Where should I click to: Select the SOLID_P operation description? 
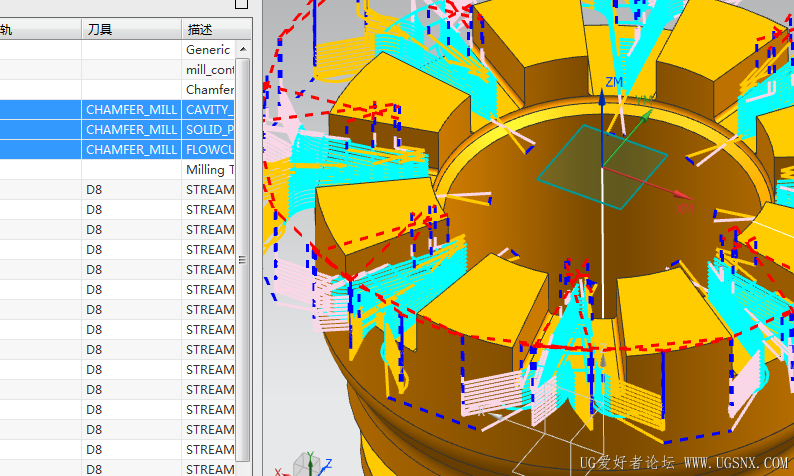pos(208,130)
